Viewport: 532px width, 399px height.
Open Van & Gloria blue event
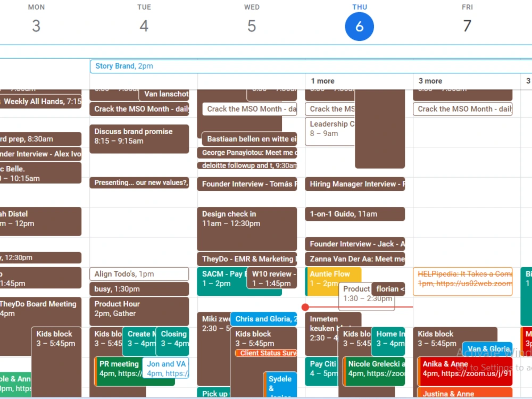coord(487,348)
